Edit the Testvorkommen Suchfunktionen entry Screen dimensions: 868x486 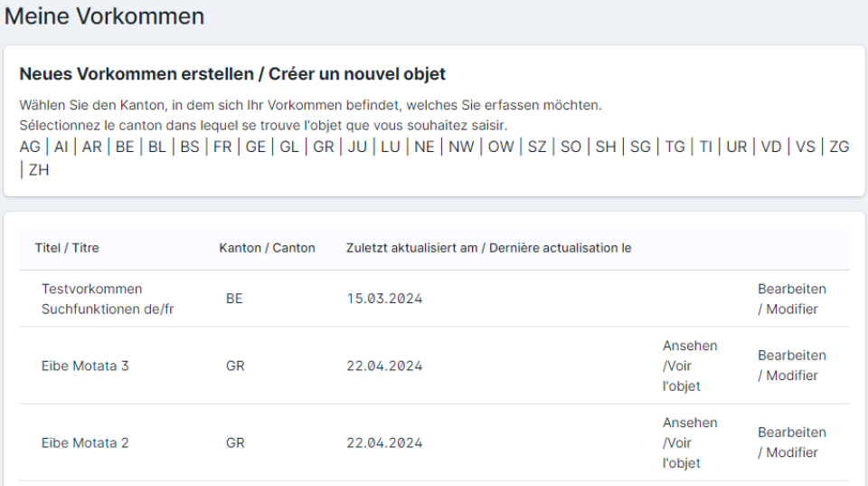pos(791,299)
